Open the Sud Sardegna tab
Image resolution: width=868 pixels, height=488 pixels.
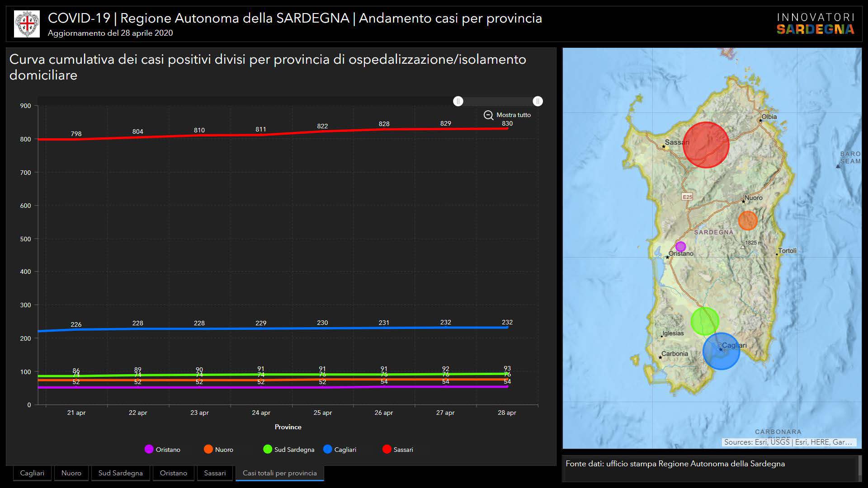(x=120, y=473)
